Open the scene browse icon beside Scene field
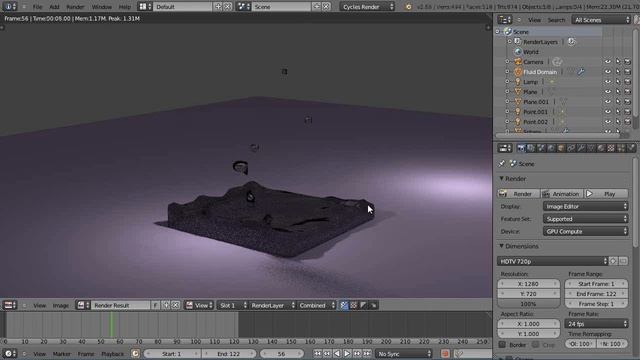640x360 pixels. (243, 7)
